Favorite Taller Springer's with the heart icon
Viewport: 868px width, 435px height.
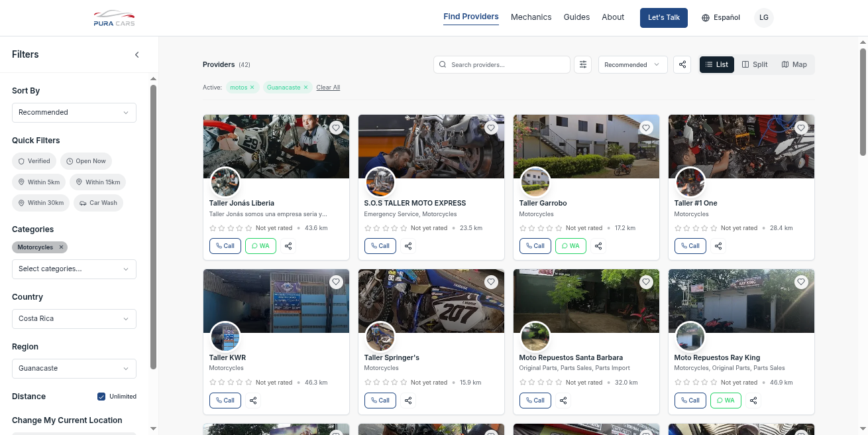(491, 282)
